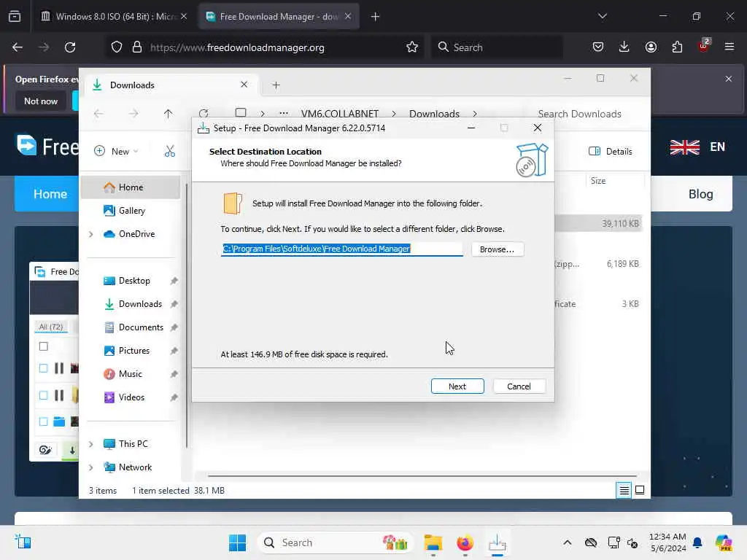This screenshot has width=747, height=560.
Task: Open Windows Start button
Action: [x=237, y=542]
